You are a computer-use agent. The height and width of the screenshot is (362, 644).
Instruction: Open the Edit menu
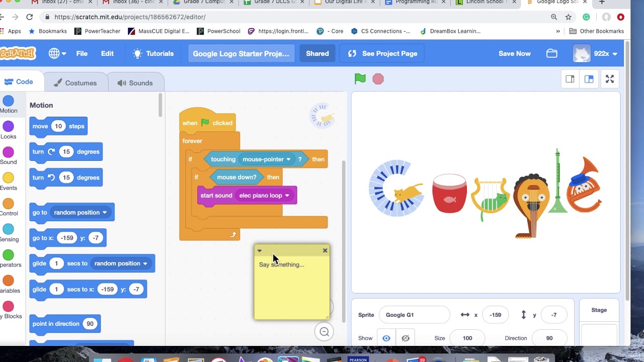click(x=107, y=53)
